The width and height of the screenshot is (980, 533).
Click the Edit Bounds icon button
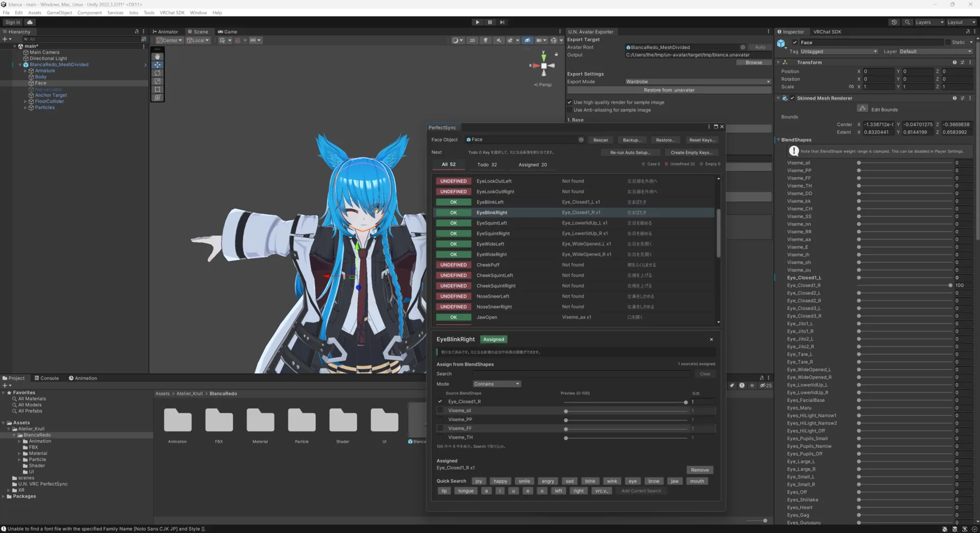tap(863, 109)
